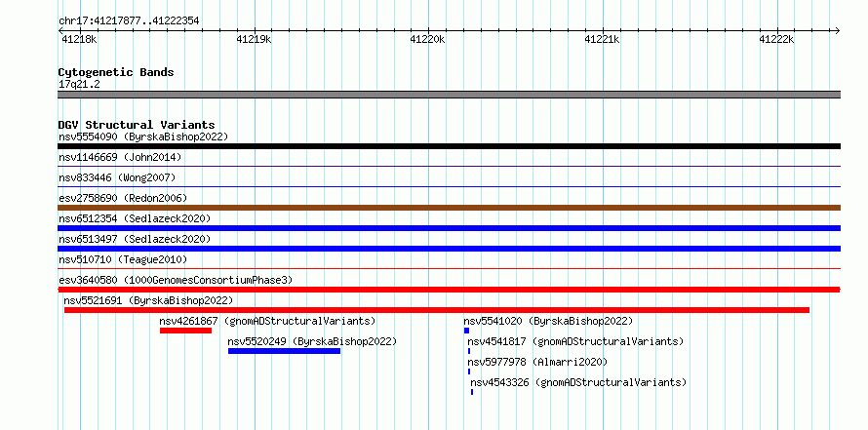The height and width of the screenshot is (430, 868).
Task: Open esv3640580 (1000GenomesConsortiumPhase3) label
Action: (x=176, y=280)
